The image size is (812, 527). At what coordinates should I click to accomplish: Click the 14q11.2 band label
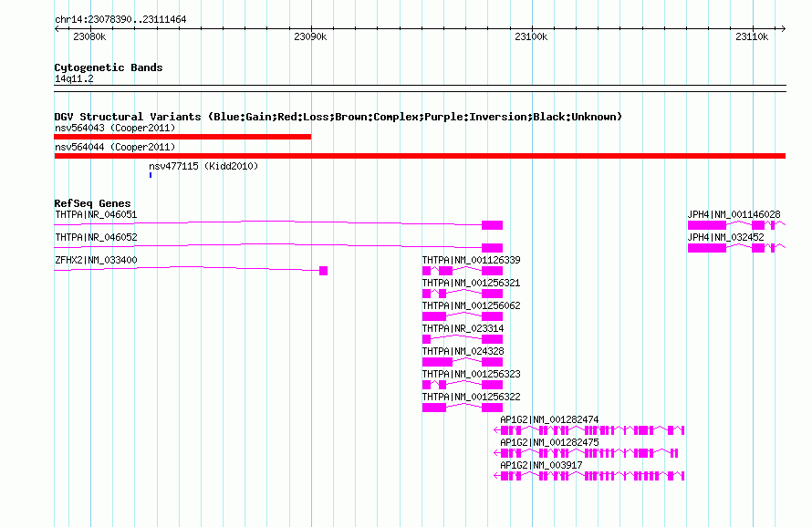pos(74,78)
